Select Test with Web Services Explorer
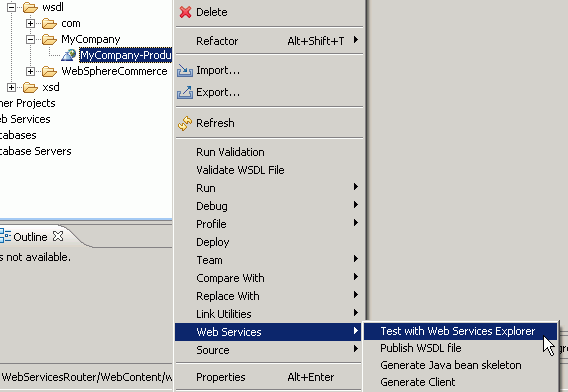Image resolution: width=568 pixels, height=392 pixels. (x=460, y=331)
